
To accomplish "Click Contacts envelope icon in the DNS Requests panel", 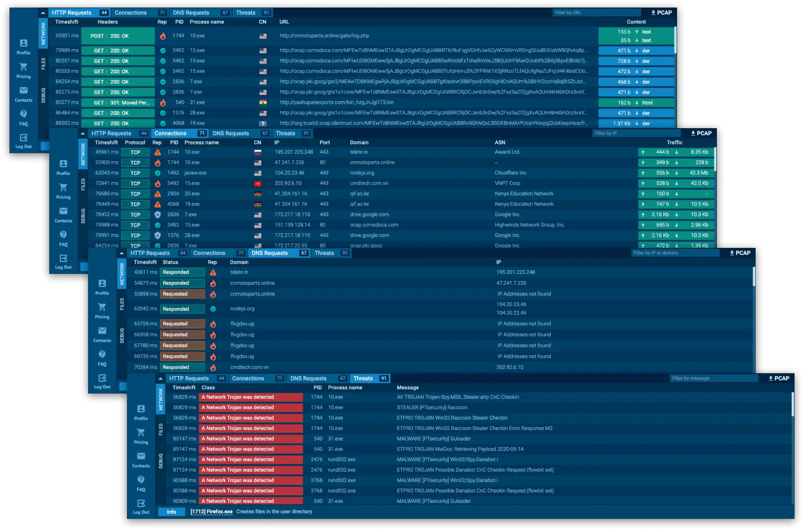I will tap(102, 331).
